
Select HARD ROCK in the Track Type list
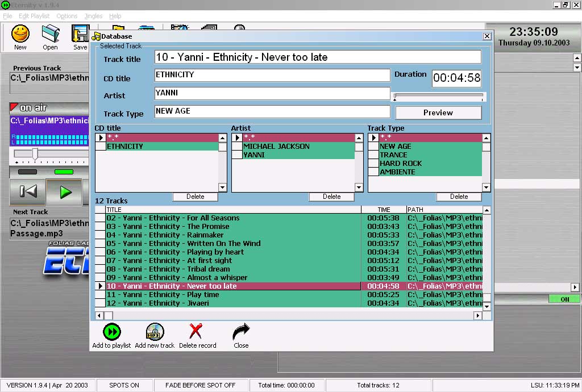pyautogui.click(x=430, y=164)
